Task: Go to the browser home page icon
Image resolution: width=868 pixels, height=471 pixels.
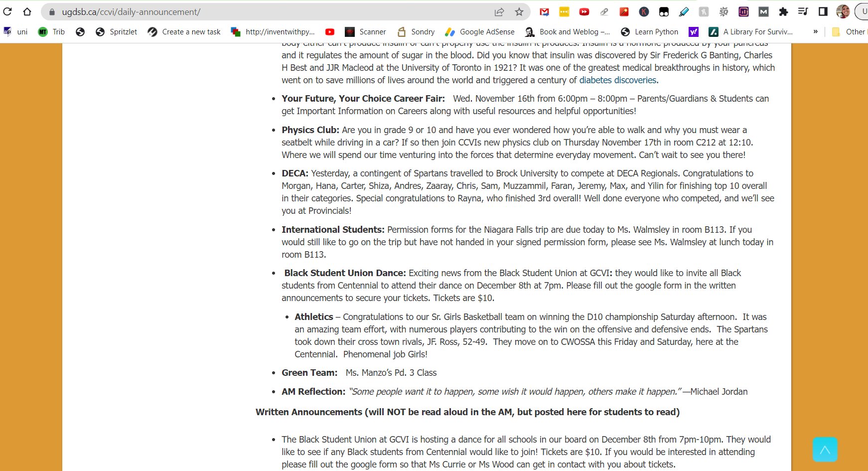Action: [27, 11]
